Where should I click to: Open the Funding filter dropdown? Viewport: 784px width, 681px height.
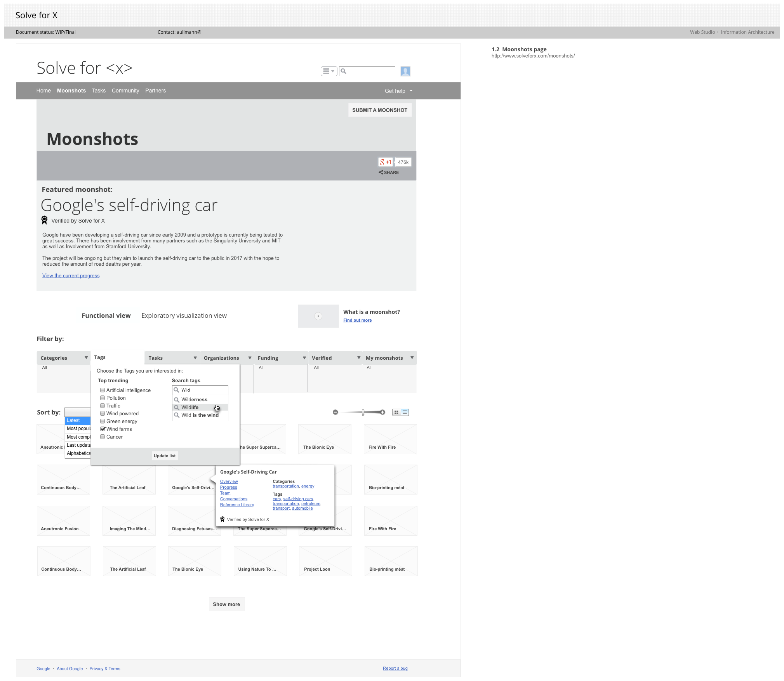click(x=304, y=358)
